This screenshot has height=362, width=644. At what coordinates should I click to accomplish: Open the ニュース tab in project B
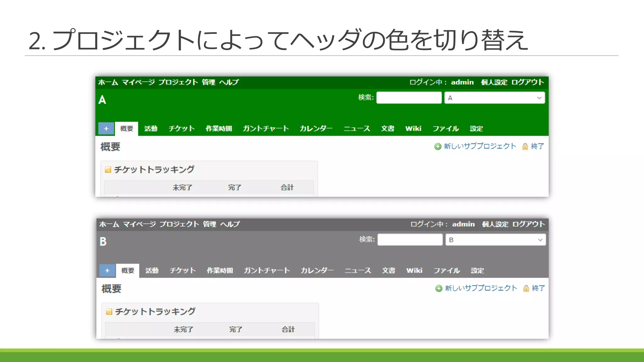(x=358, y=271)
